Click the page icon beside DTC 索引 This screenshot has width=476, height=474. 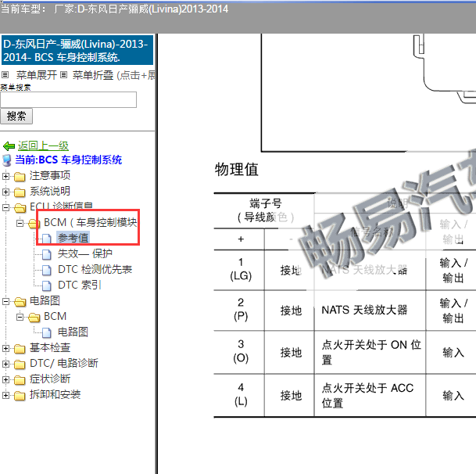[46, 286]
